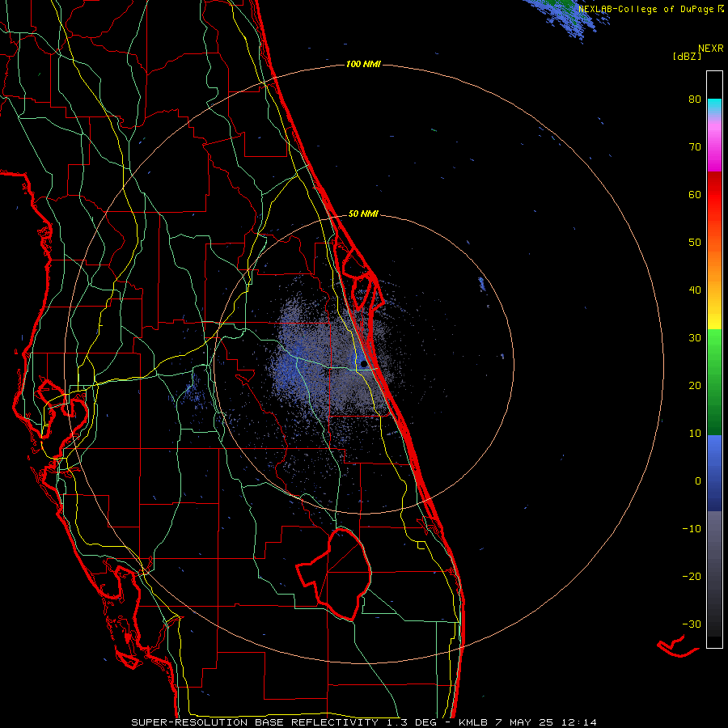This screenshot has height=728, width=728.
Task: Click the cyan band of the color scale
Action: click(x=714, y=108)
